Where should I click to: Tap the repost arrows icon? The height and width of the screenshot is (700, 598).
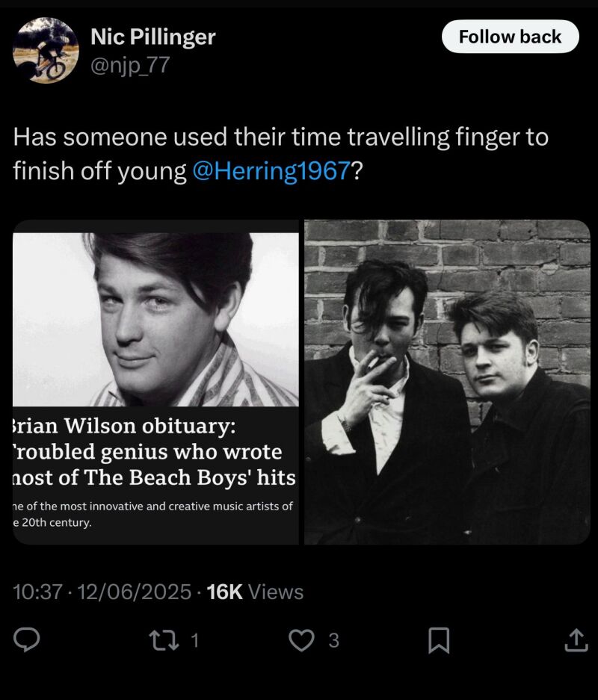(x=159, y=639)
